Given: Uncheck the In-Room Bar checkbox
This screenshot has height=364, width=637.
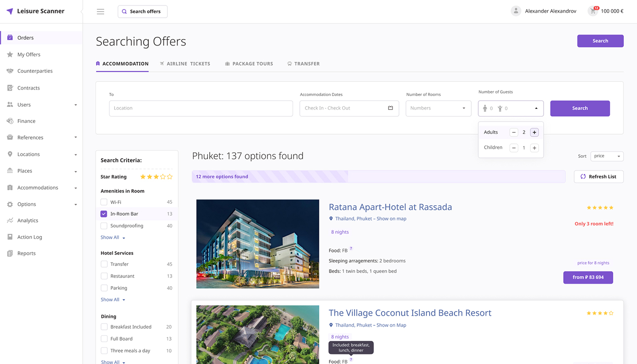Looking at the screenshot, I should (104, 214).
